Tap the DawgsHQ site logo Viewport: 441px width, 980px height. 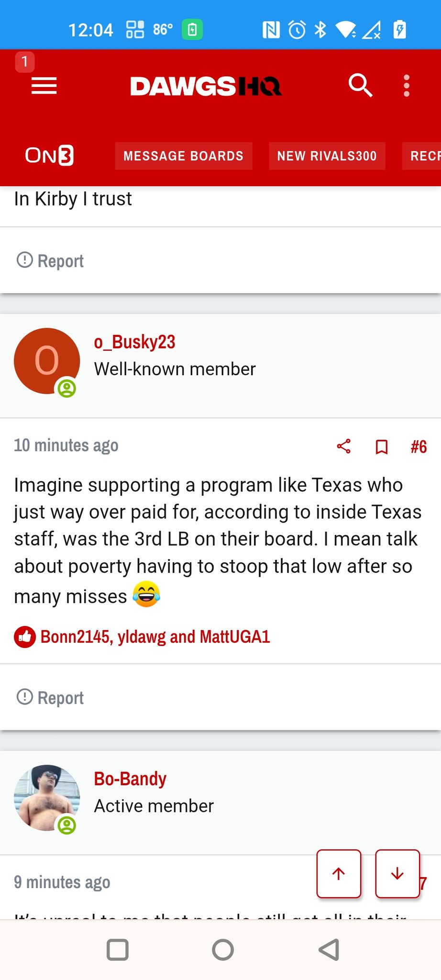[206, 87]
